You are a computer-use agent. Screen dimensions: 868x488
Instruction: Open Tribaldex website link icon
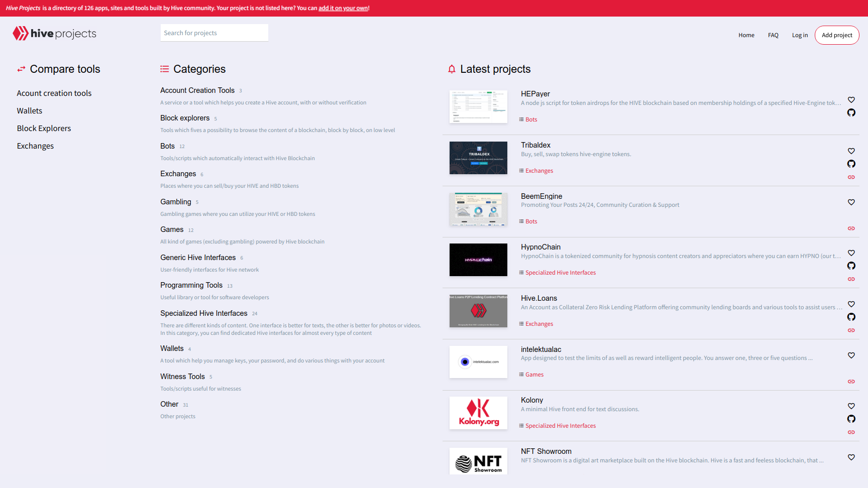[851, 177]
